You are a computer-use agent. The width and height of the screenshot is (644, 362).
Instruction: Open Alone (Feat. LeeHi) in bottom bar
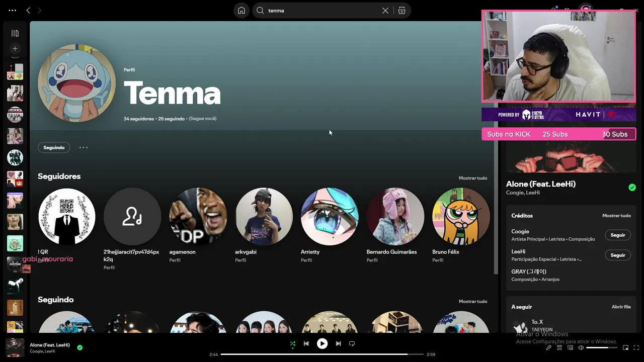coord(50,345)
